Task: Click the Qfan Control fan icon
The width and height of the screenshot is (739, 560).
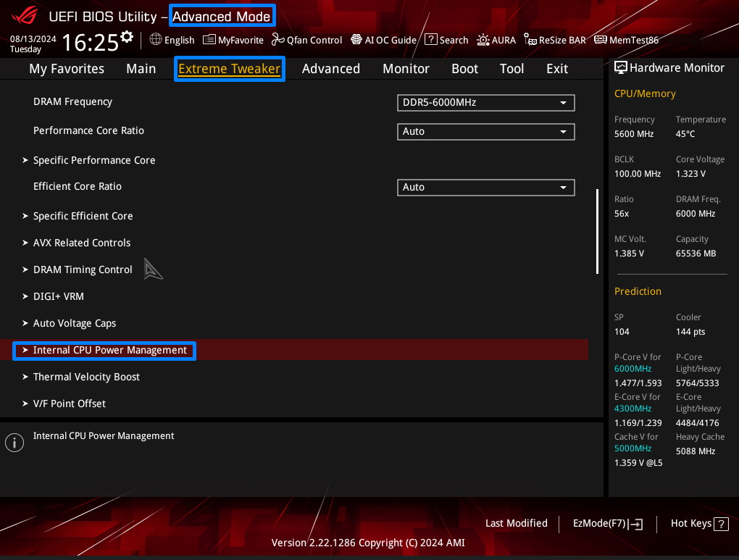Action: [278, 40]
